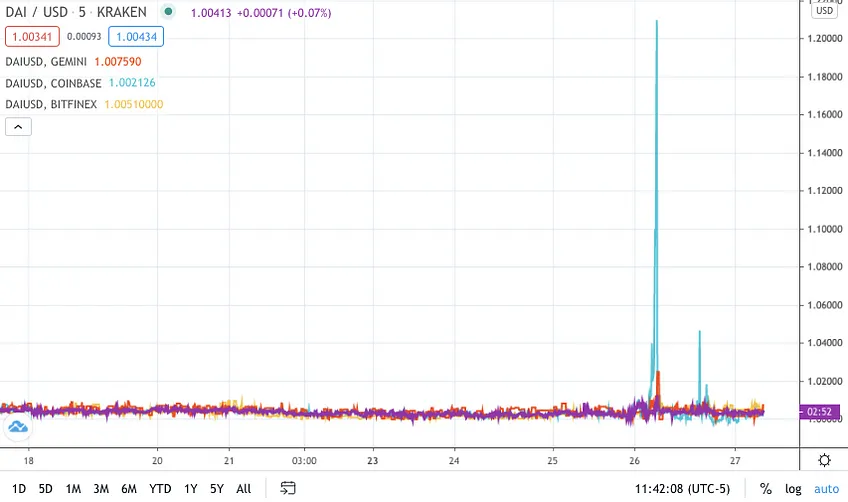Collapse the indicator legend with chevron
The image size is (848, 502).
pos(18,127)
